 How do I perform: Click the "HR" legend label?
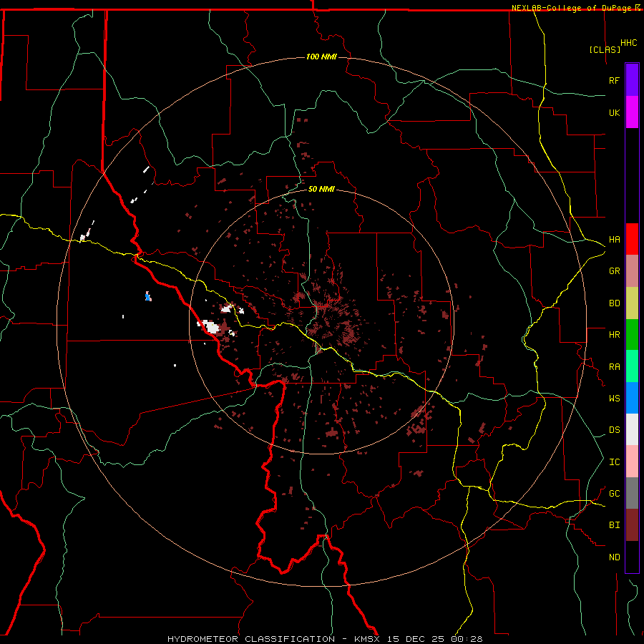pyautogui.click(x=615, y=335)
